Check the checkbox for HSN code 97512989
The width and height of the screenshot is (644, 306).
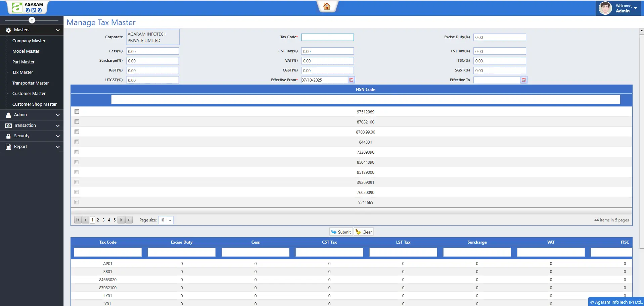(77, 111)
